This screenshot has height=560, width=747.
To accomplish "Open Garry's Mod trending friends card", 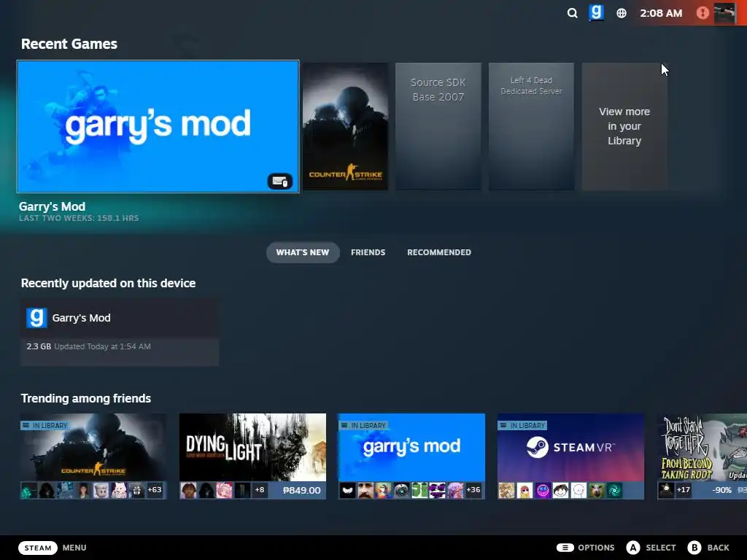I will point(411,456).
